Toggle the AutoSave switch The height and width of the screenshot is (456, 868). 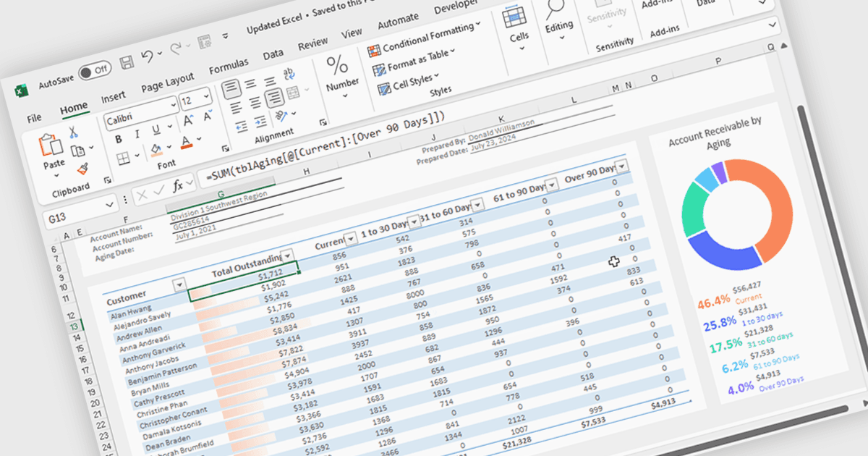coord(95,70)
